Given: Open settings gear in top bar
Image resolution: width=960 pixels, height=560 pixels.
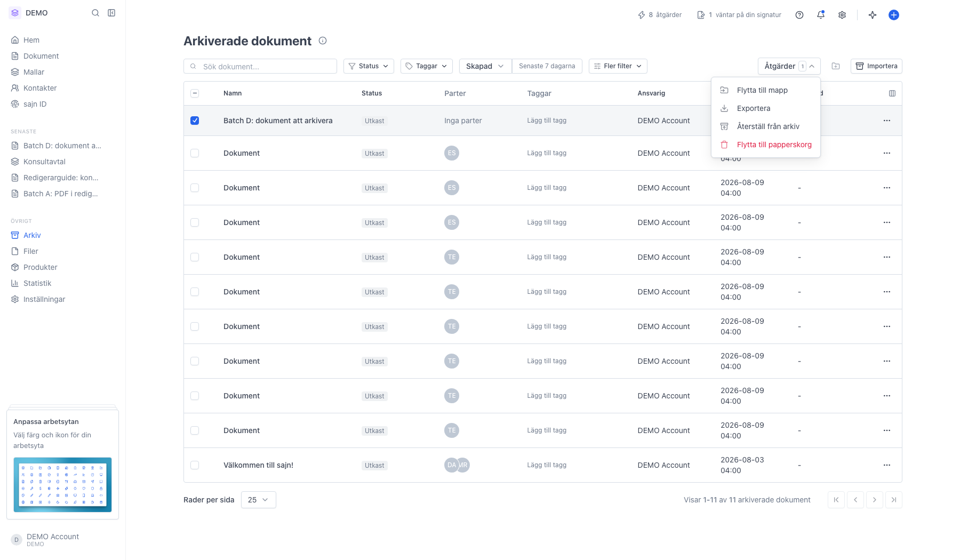Looking at the screenshot, I should point(842,15).
